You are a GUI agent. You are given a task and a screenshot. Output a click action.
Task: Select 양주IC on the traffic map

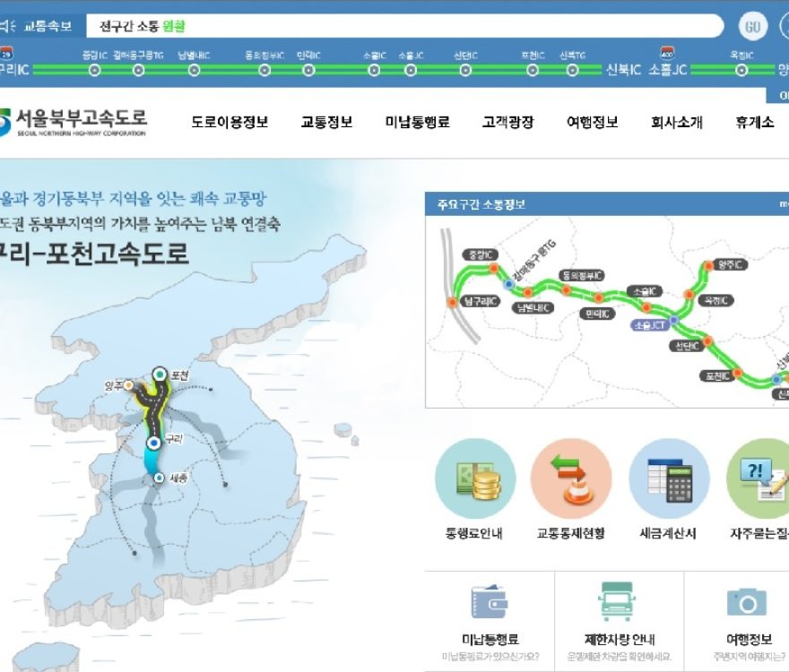730,264
